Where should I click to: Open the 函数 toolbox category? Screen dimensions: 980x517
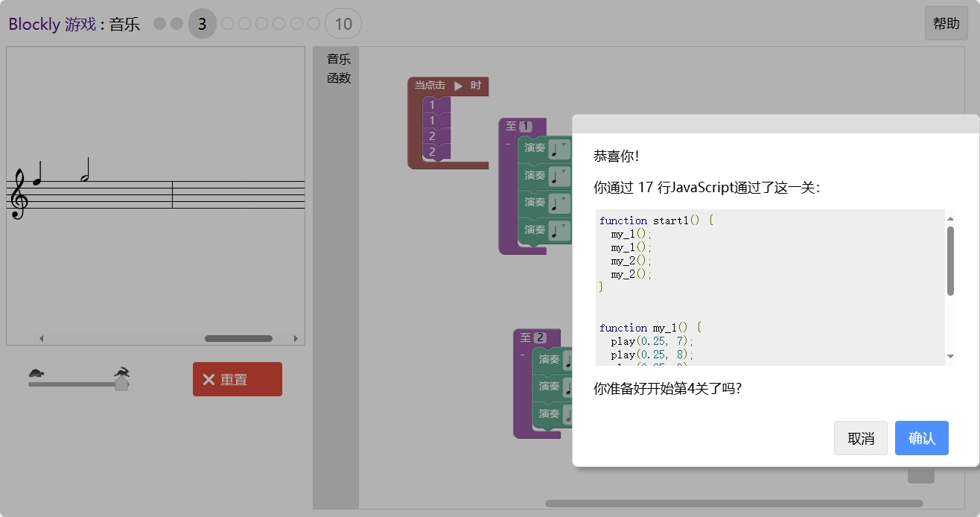pyautogui.click(x=339, y=77)
